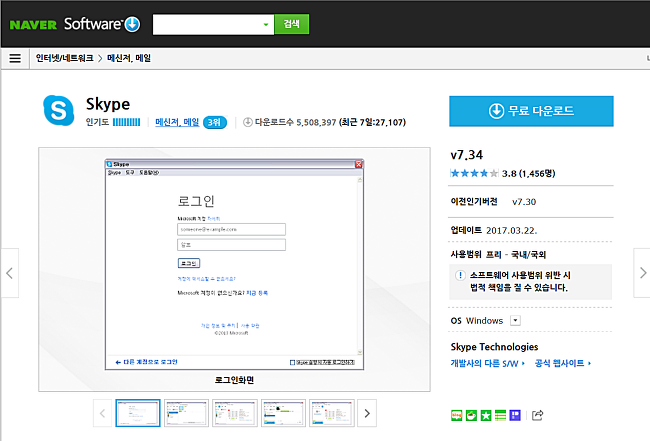Select the third screenshot thumbnail
650x441 pixels.
235,413
